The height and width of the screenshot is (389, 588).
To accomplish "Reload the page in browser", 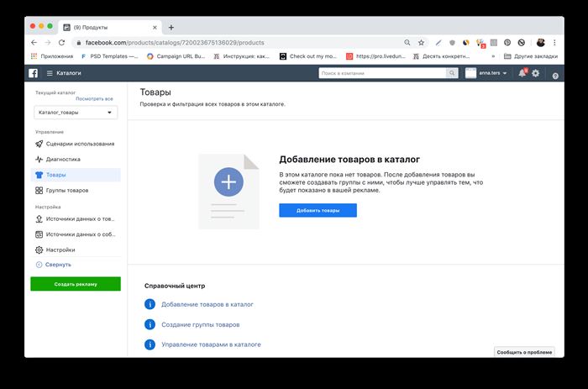I will (61, 42).
